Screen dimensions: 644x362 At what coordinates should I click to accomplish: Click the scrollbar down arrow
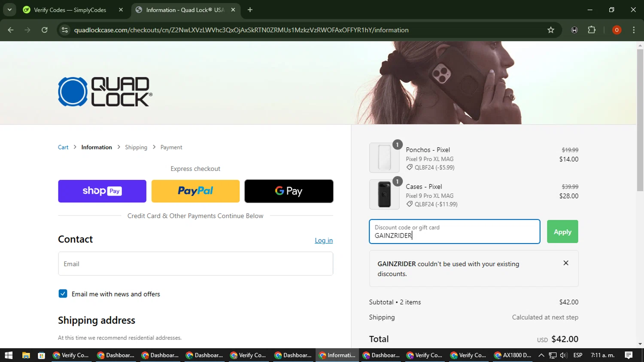(x=640, y=344)
